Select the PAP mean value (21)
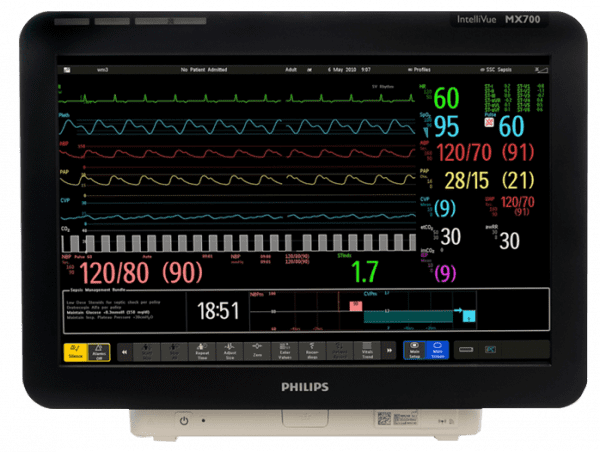This screenshot has width=600, height=452. click(x=517, y=180)
